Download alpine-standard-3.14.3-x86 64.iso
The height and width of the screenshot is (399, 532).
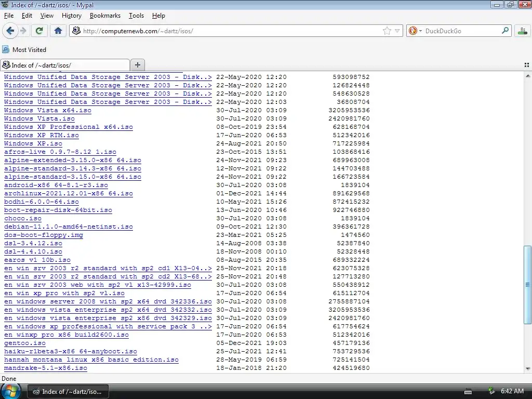pos(73,169)
